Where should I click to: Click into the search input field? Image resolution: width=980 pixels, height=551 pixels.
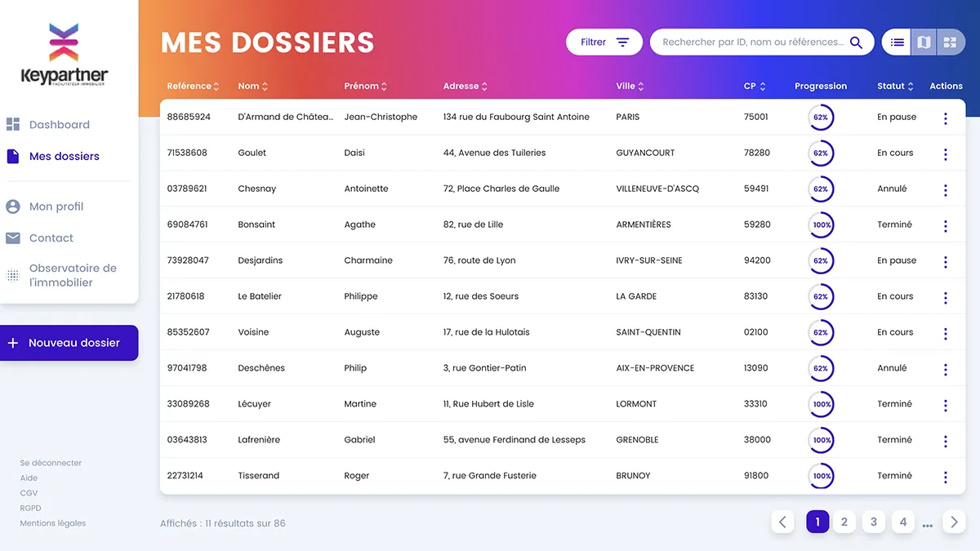pyautogui.click(x=751, y=42)
